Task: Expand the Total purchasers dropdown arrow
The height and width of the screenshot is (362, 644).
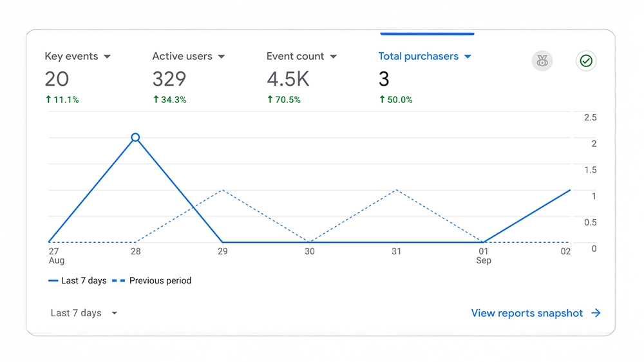Action: pyautogui.click(x=468, y=57)
